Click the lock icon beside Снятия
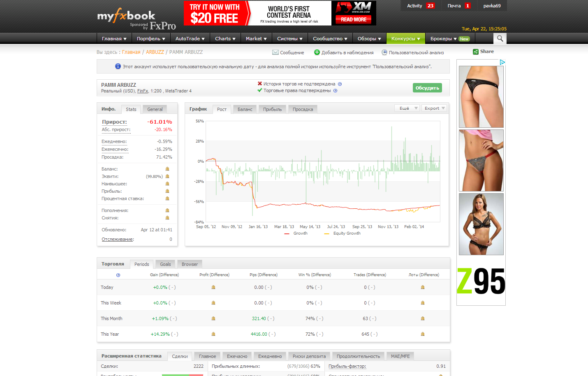This screenshot has height=376, width=588. (x=167, y=218)
